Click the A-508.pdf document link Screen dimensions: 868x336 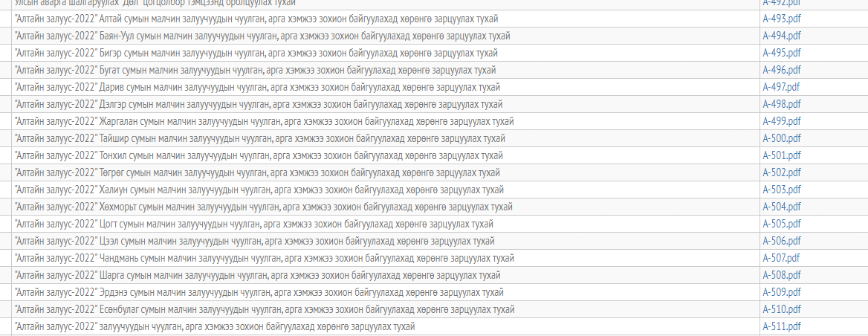coord(782,275)
